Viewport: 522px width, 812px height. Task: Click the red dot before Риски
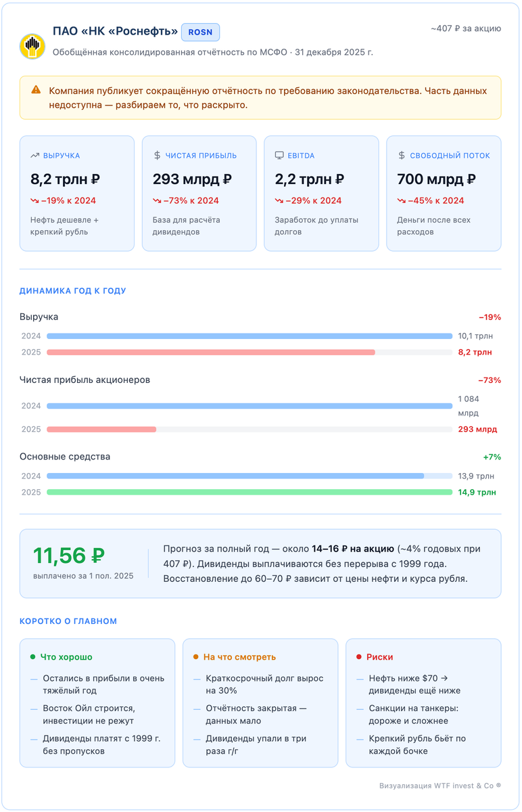(x=358, y=657)
